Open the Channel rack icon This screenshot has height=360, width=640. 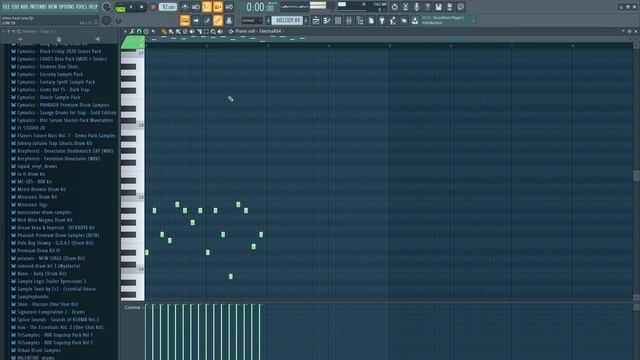pos(338,20)
